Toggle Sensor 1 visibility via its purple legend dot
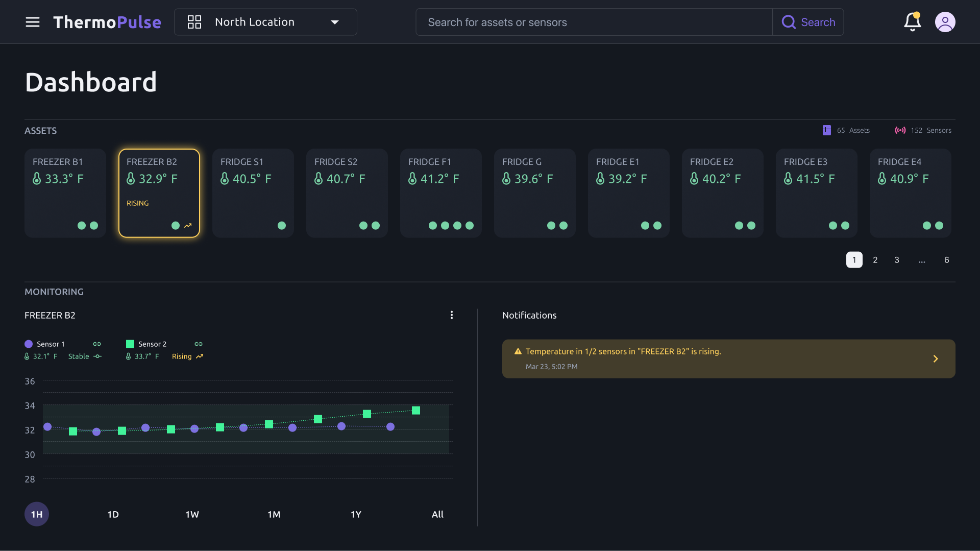The image size is (980, 551). pyautogui.click(x=28, y=344)
